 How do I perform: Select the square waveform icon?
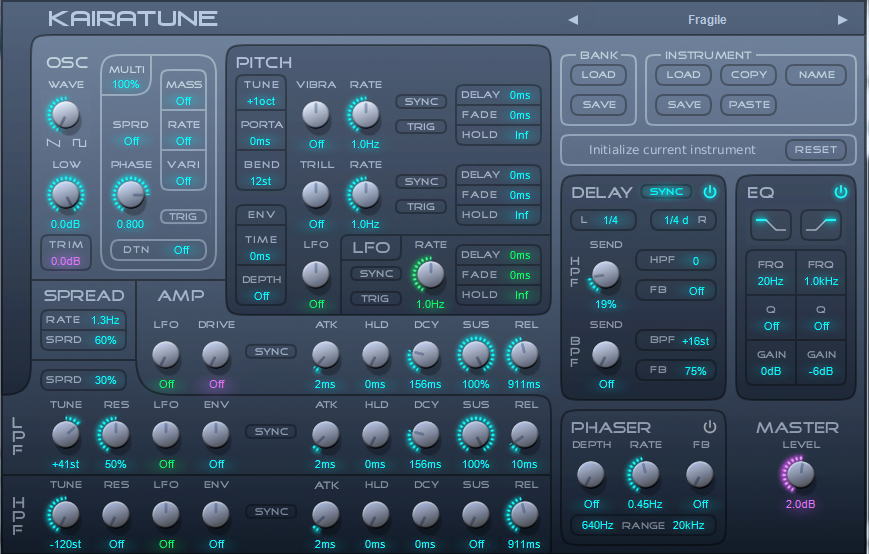pos(80,143)
